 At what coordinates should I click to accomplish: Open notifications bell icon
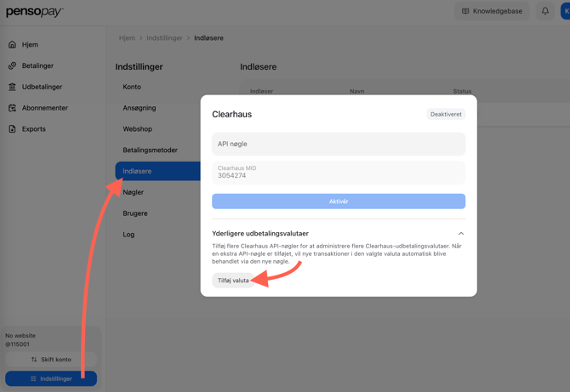[545, 11]
